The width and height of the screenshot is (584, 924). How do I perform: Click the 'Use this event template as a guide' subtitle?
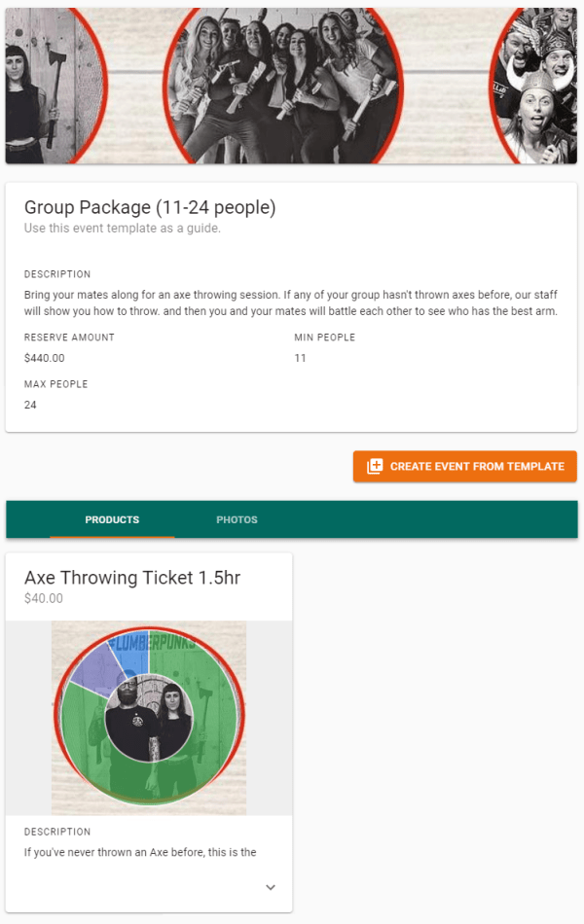pyautogui.click(x=123, y=229)
